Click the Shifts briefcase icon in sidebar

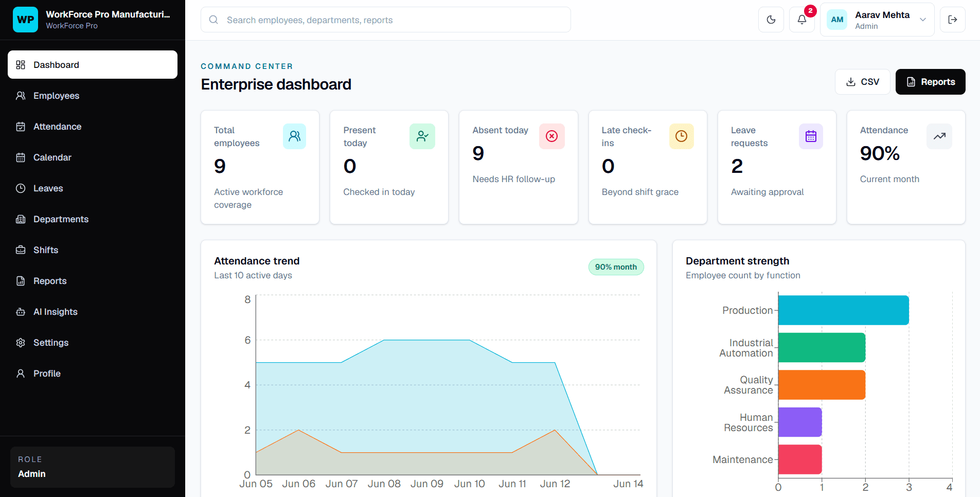(x=21, y=250)
